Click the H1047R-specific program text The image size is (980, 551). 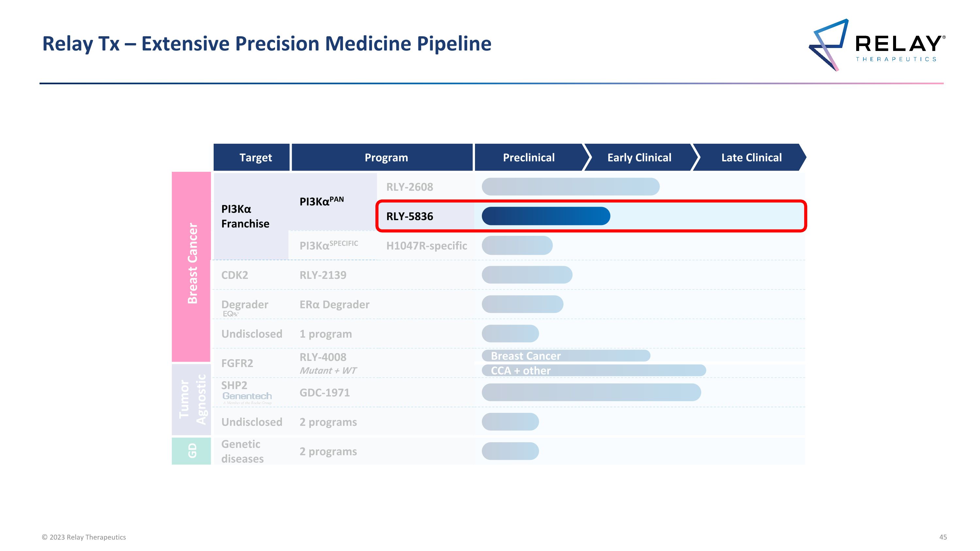coord(427,246)
